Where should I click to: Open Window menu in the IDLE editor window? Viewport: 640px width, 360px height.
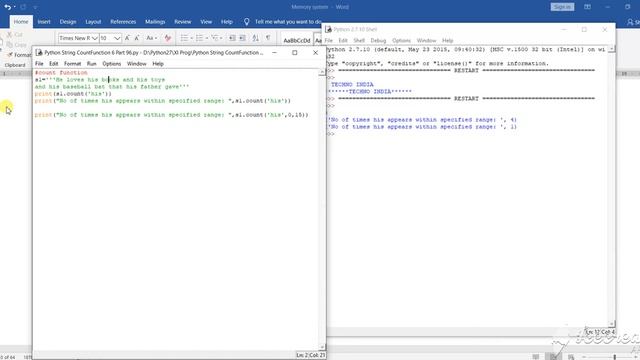[136, 64]
